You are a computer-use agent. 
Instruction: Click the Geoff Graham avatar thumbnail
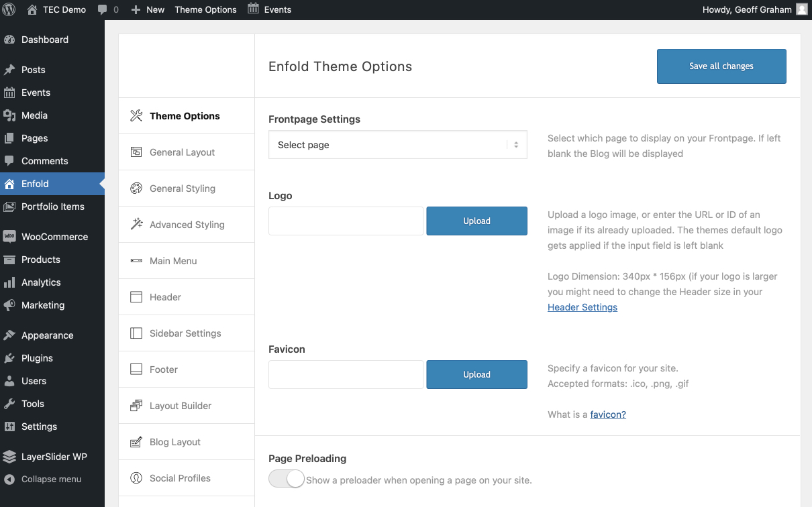pyautogui.click(x=802, y=9)
